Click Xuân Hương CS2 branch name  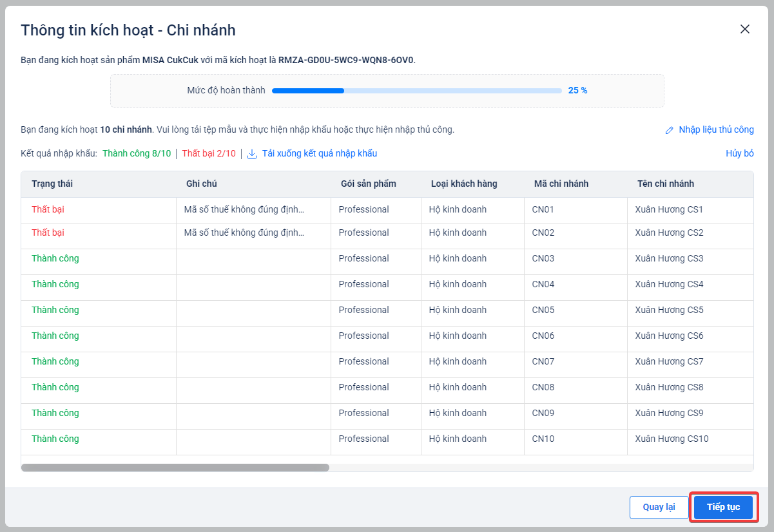pos(669,233)
